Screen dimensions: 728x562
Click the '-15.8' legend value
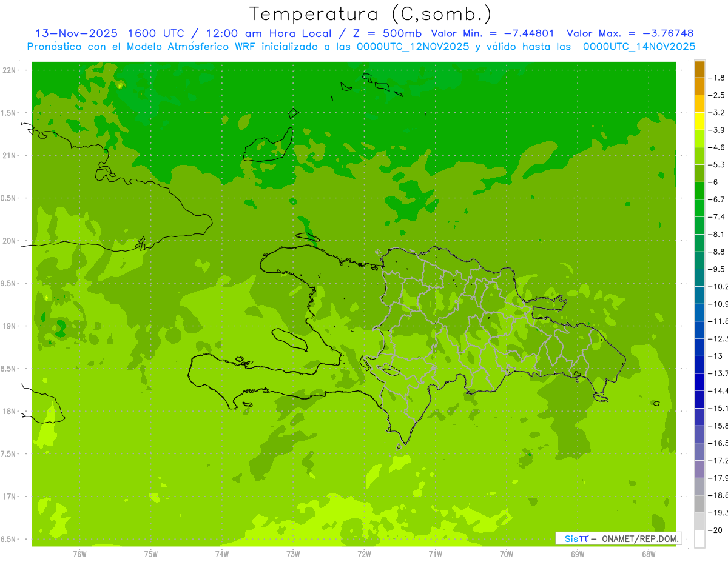tap(718, 426)
